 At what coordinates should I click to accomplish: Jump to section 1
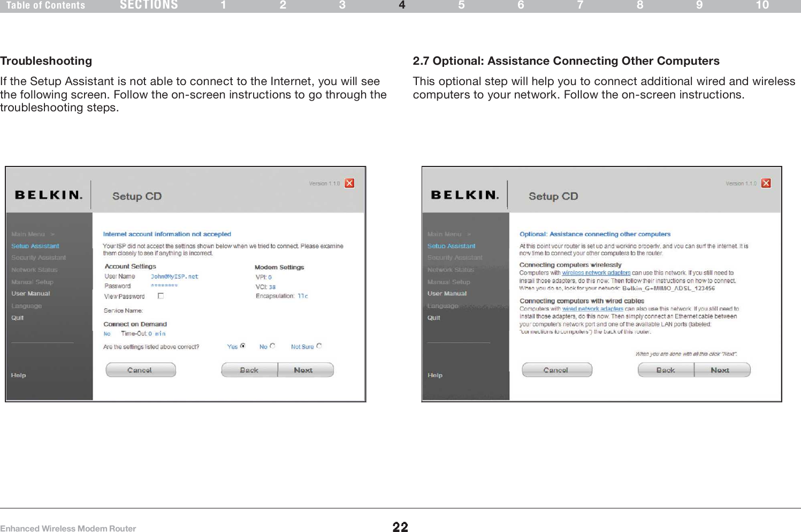click(223, 5)
